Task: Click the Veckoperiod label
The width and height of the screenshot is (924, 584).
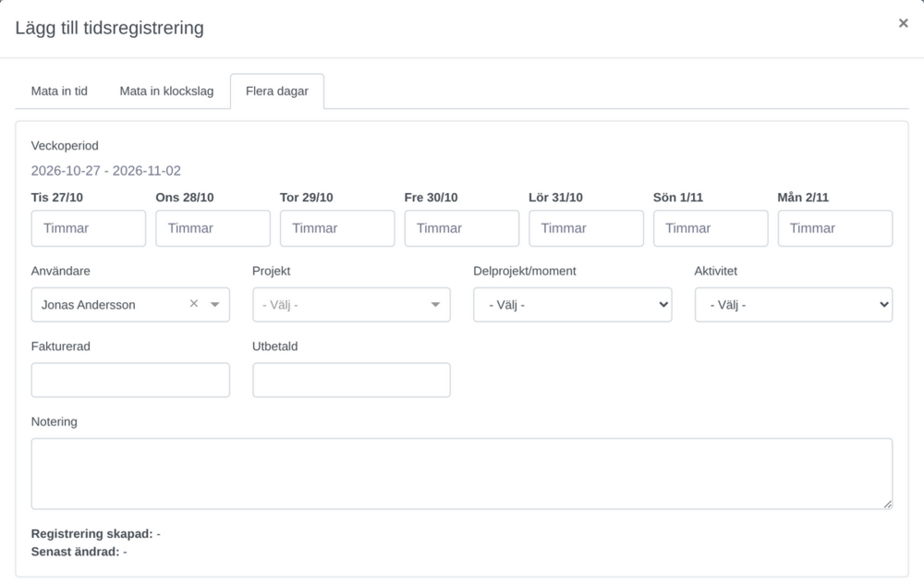Action: [65, 146]
